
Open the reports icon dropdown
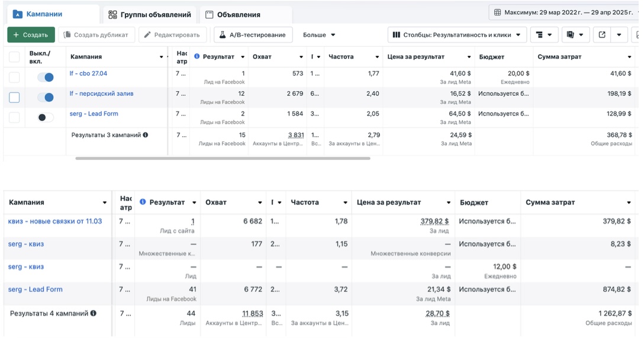pos(575,35)
